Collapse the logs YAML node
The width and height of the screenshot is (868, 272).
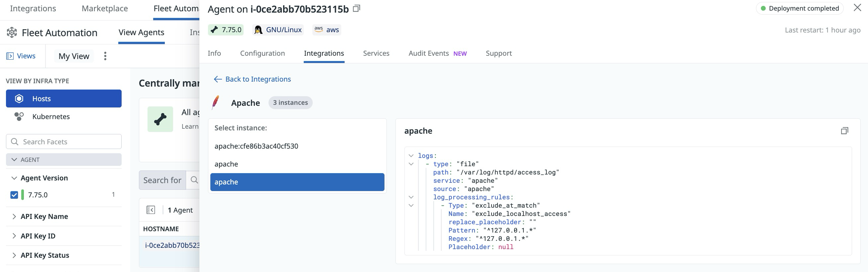point(411,156)
